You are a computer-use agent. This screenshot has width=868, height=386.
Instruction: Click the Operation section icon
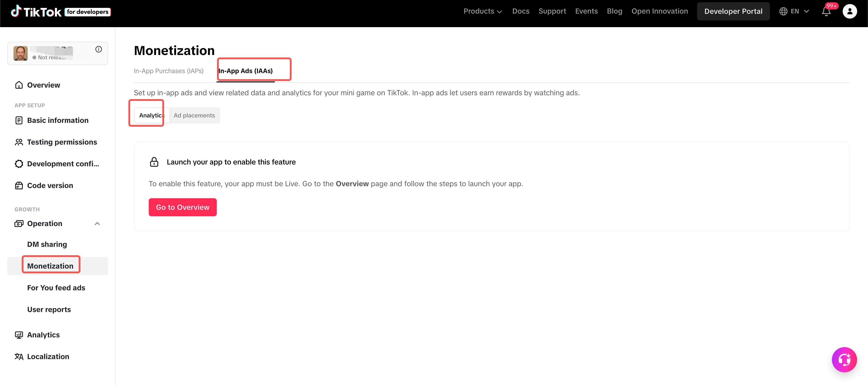[x=19, y=223]
